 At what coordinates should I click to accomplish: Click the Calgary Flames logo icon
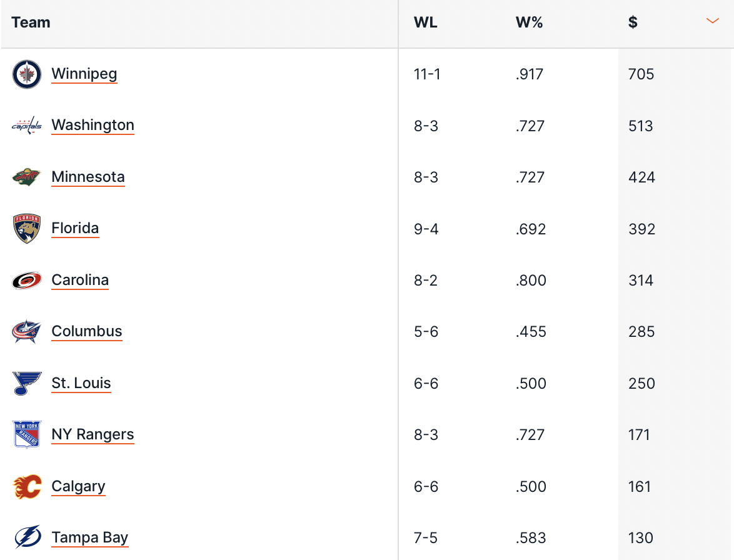click(27, 486)
